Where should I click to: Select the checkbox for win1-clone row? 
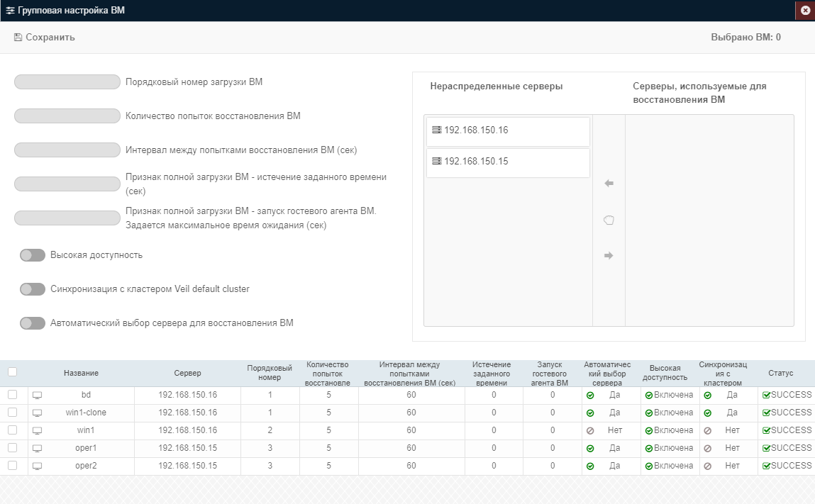pyautogui.click(x=13, y=412)
